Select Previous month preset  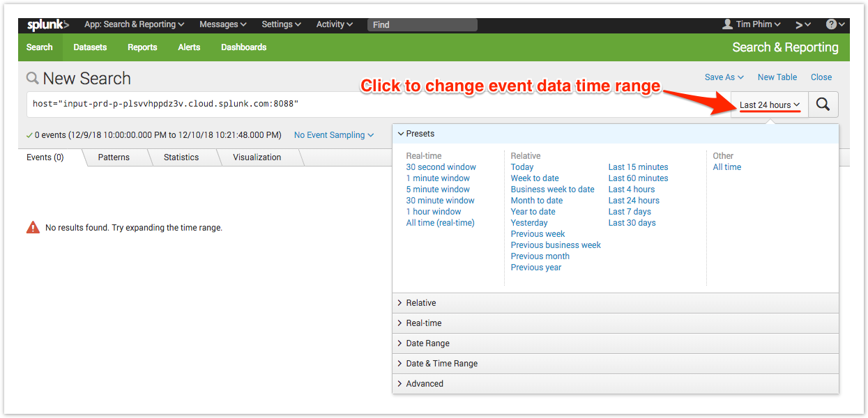(540, 256)
